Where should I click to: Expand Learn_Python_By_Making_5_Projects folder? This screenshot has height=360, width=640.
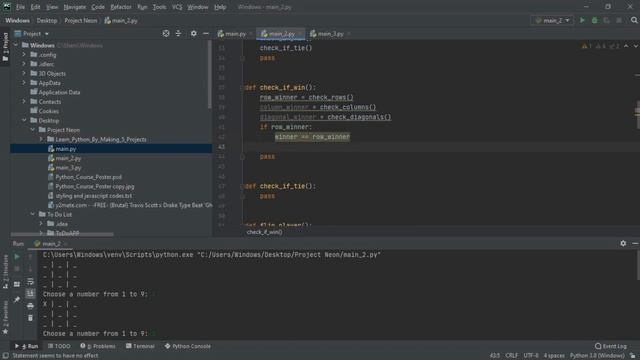pos(41,139)
